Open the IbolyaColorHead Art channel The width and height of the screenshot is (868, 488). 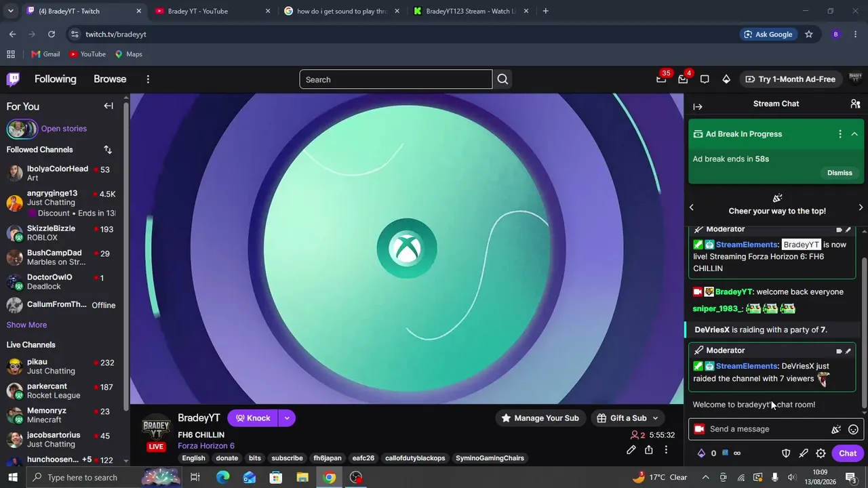point(62,174)
